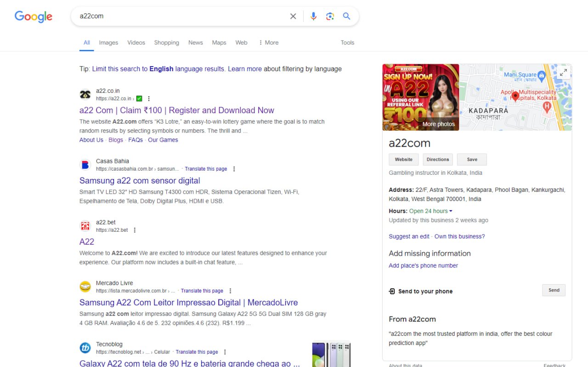Image resolution: width=588 pixels, height=367 pixels.
Task: Click the magnifier search button
Action: 347,16
